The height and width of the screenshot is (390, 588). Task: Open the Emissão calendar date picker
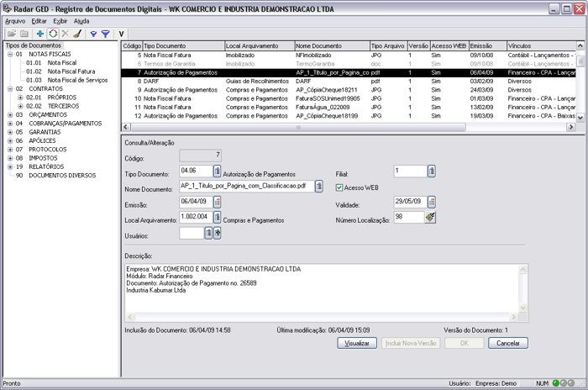218,202
